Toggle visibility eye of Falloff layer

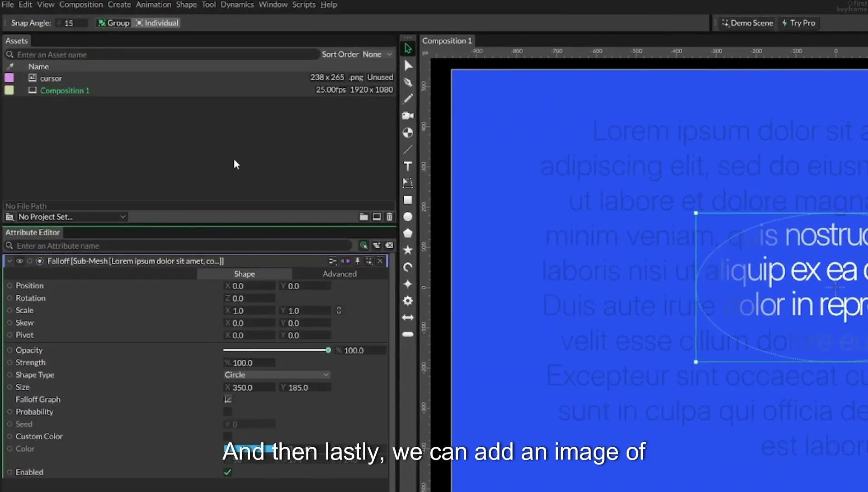pos(19,261)
